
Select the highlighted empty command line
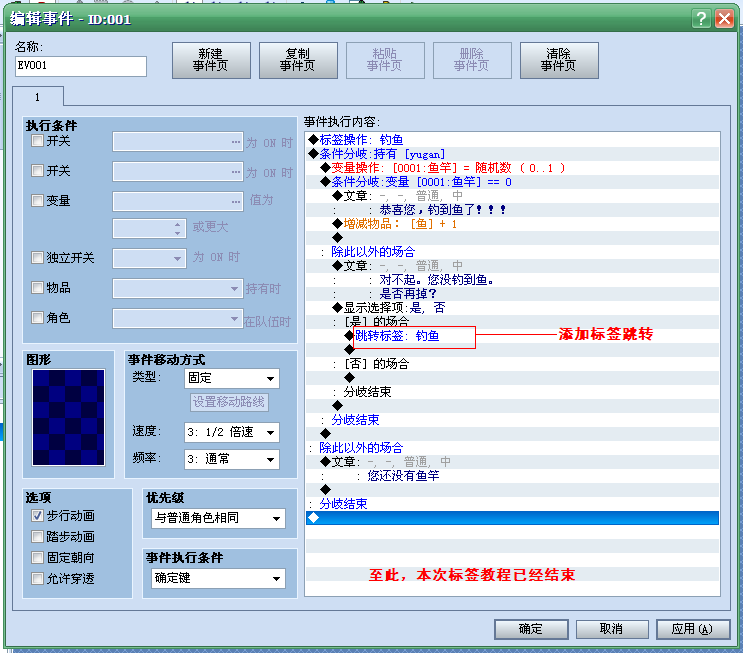point(512,517)
